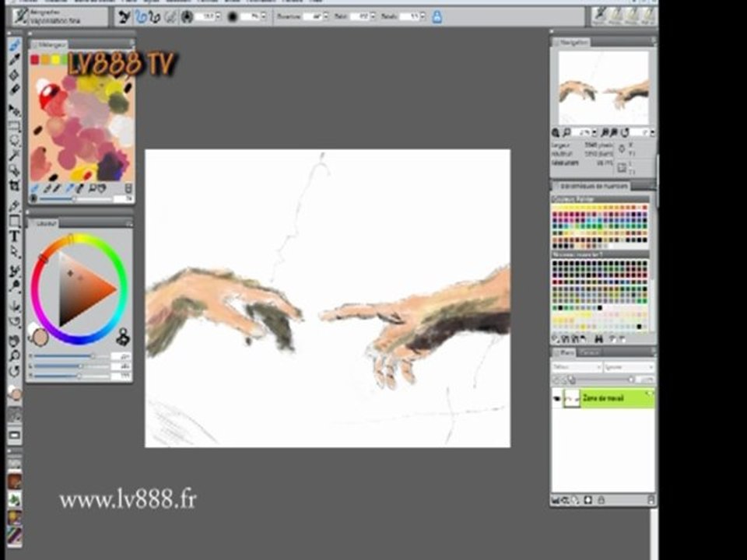
Task: Click the Sample Color dropper in the Mixer panel
Action: [70, 188]
